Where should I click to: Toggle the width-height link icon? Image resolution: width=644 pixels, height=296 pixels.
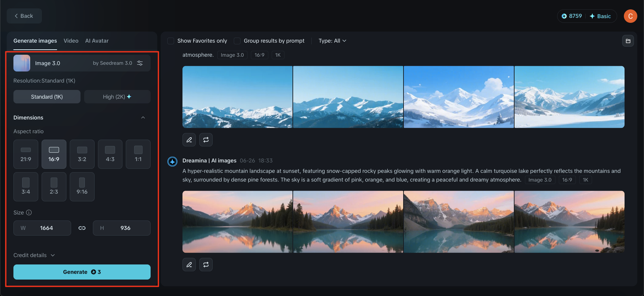coord(82,228)
